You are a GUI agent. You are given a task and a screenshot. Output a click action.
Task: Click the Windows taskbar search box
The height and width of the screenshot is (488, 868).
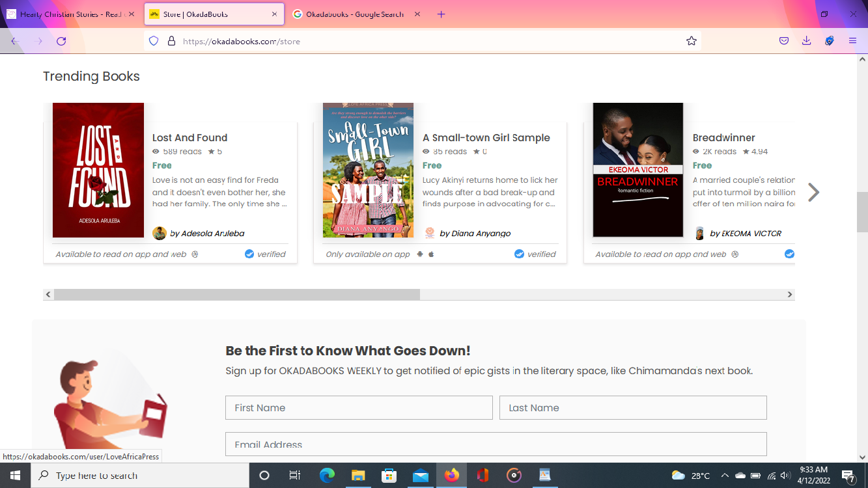tap(140, 476)
